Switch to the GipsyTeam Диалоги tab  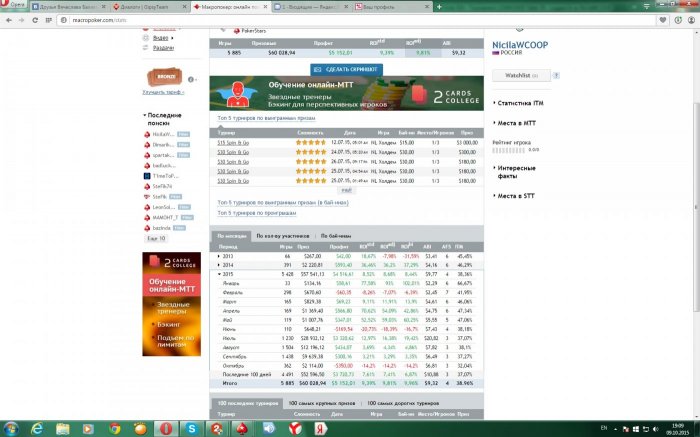tap(150, 7)
